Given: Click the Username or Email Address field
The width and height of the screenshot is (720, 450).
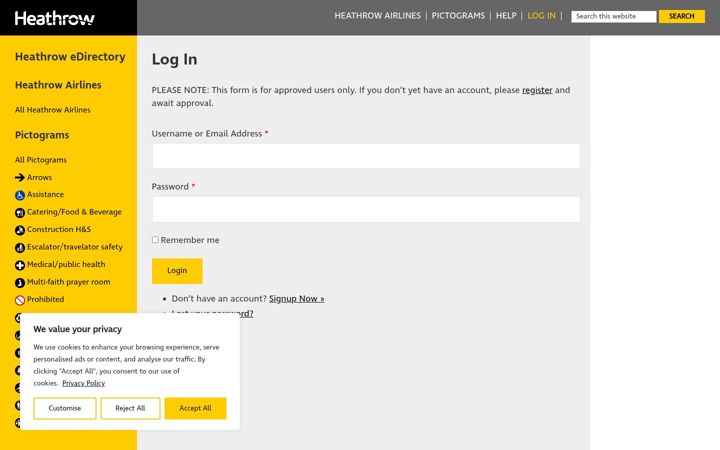Looking at the screenshot, I should pos(366,156).
